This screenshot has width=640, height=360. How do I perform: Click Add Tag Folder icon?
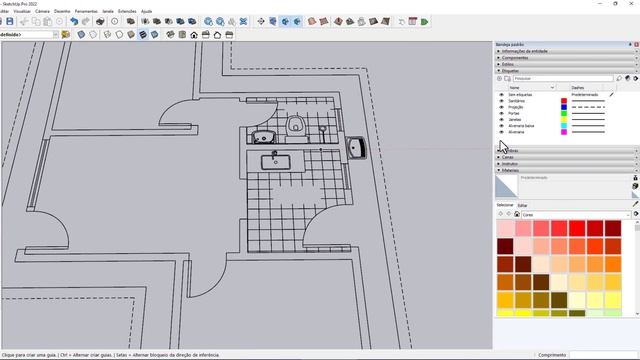[507, 78]
